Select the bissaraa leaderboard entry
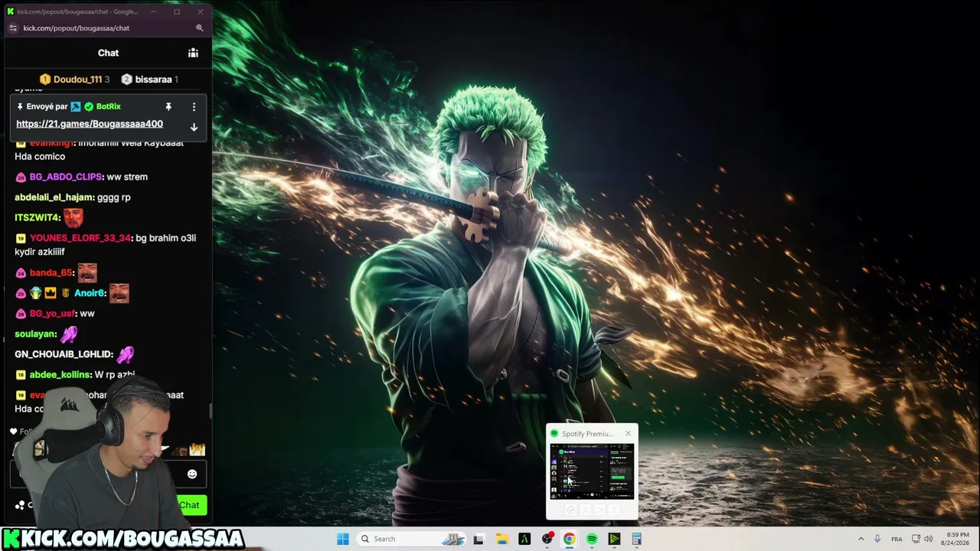Viewport: 980px width, 551px height. [150, 80]
